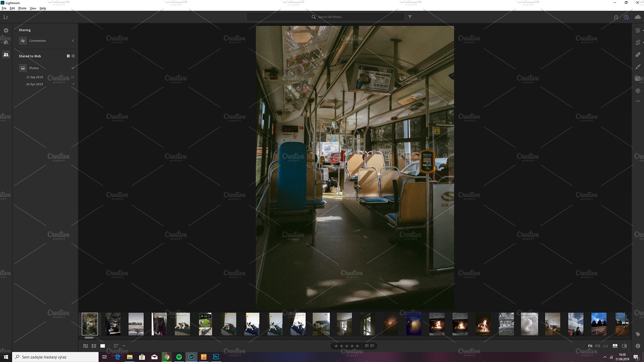Viewport: 644px width, 362px height.
Task: Click the Lr home logo
Action: click(x=6, y=17)
